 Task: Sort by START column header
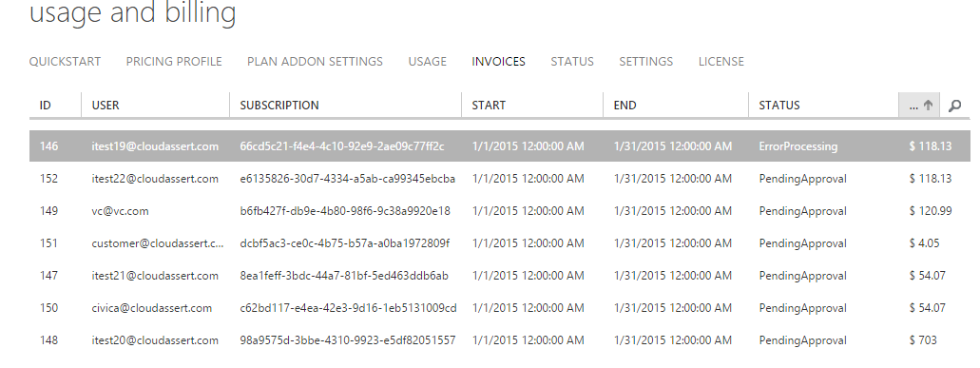pos(532,105)
